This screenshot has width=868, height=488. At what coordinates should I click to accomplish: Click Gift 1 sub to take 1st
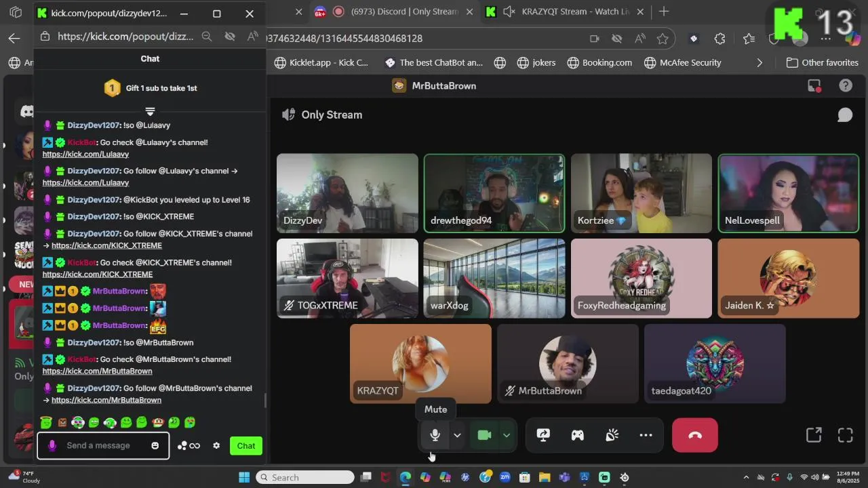click(151, 88)
